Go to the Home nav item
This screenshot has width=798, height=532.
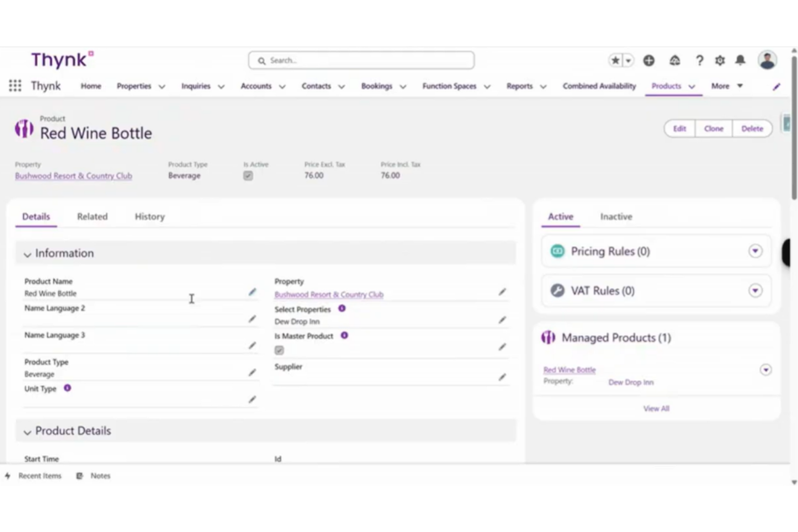[x=91, y=86]
